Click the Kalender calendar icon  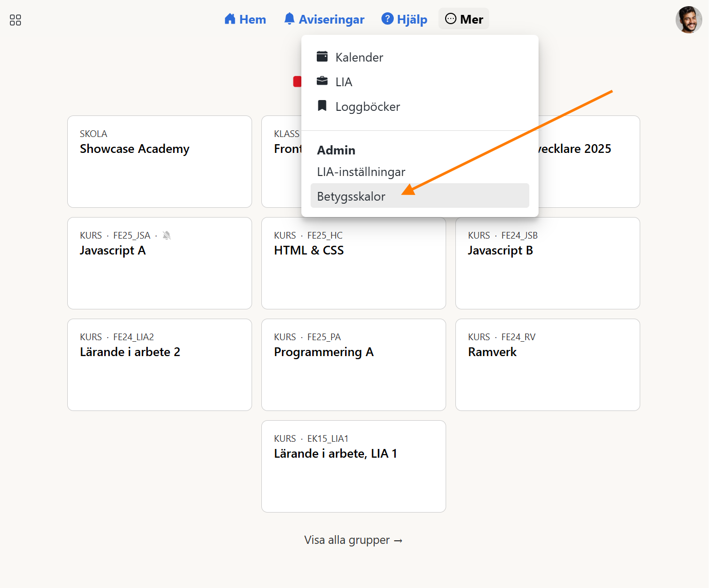pyautogui.click(x=322, y=56)
